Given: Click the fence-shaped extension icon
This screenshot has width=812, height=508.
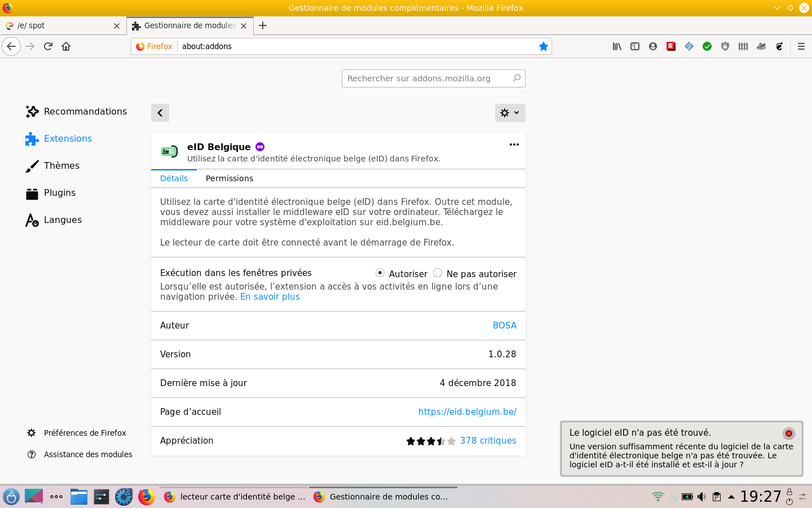Looking at the screenshot, I should tap(743, 46).
